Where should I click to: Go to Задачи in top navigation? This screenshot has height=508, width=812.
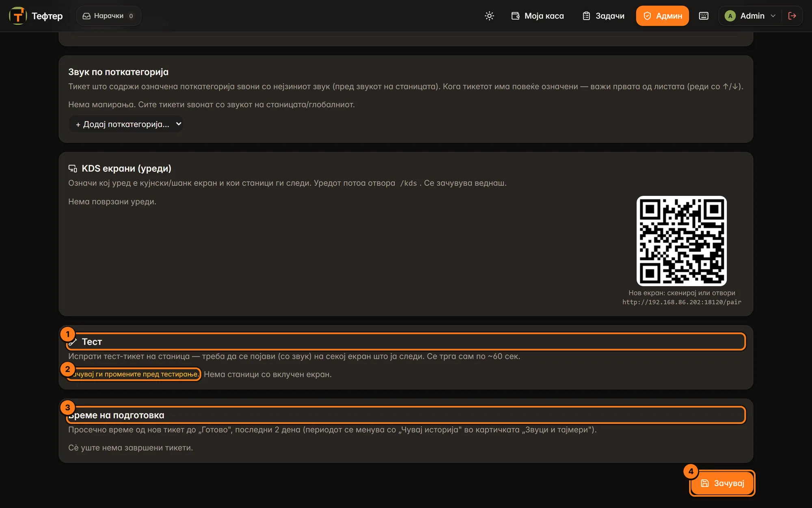[x=603, y=16]
